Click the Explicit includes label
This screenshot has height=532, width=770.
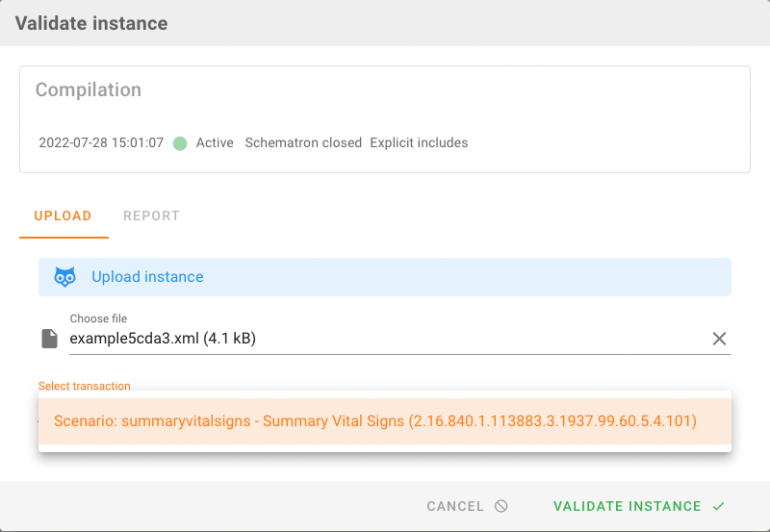419,142
